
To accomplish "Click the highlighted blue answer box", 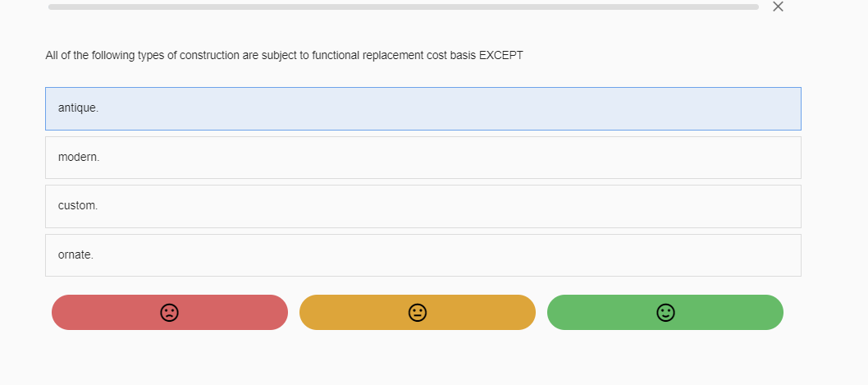I will click(423, 108).
